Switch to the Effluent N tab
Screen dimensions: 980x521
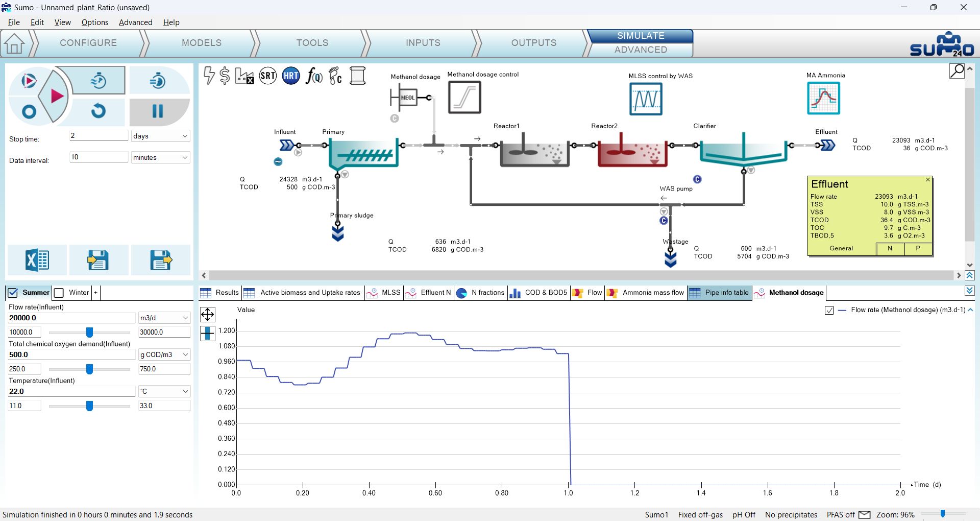click(x=428, y=293)
